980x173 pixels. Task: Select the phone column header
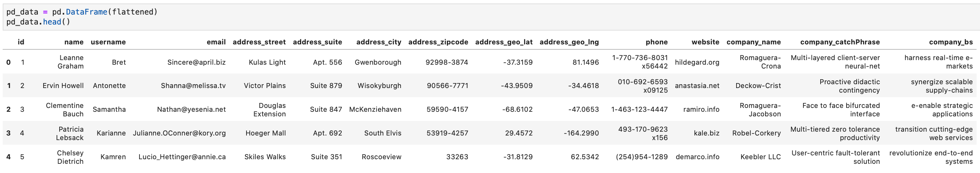656,42
